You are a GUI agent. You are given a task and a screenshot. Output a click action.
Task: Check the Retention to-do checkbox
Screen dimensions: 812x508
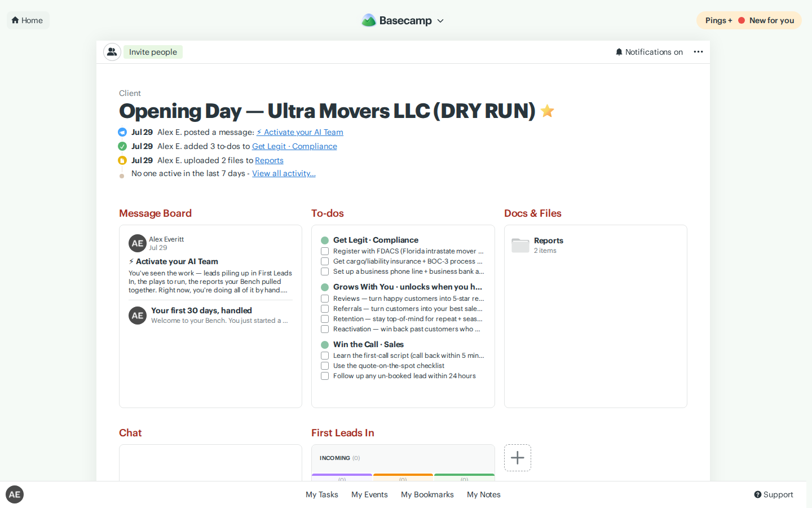[325, 319]
